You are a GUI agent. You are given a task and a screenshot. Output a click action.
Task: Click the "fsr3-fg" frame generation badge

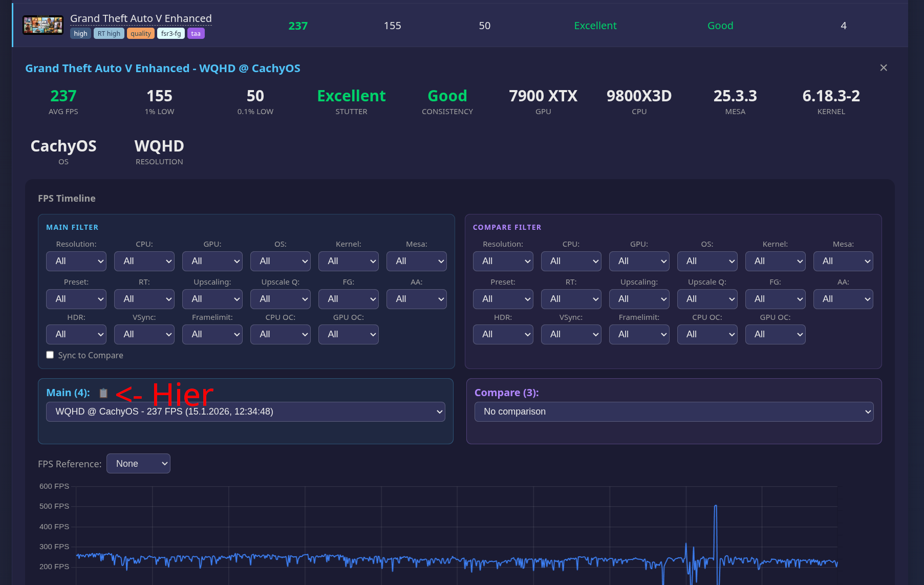click(171, 33)
